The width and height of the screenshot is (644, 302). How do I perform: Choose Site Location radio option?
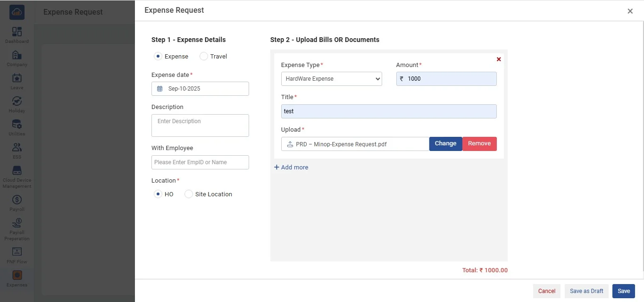click(189, 194)
